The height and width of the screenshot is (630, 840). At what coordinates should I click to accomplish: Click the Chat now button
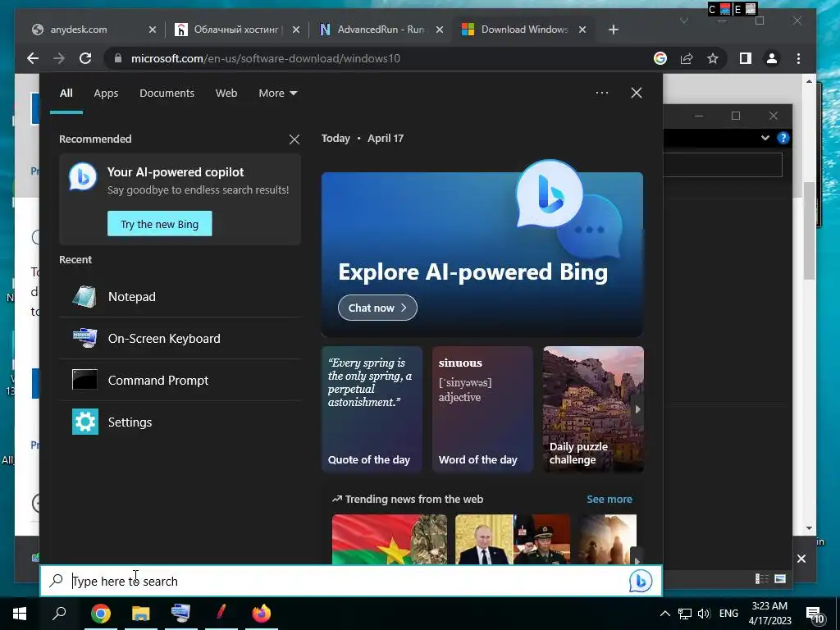[x=377, y=308]
